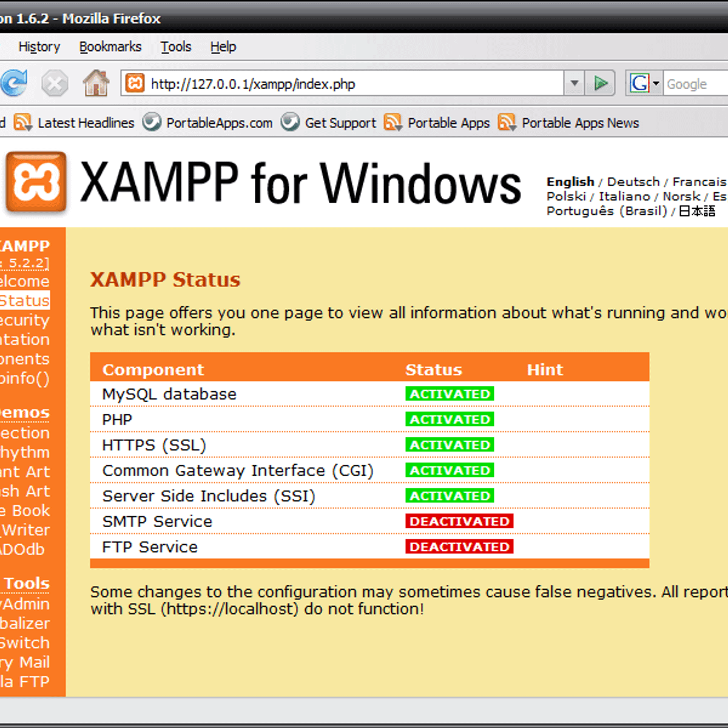Click the Portable Apps feed icon

pos(393,123)
